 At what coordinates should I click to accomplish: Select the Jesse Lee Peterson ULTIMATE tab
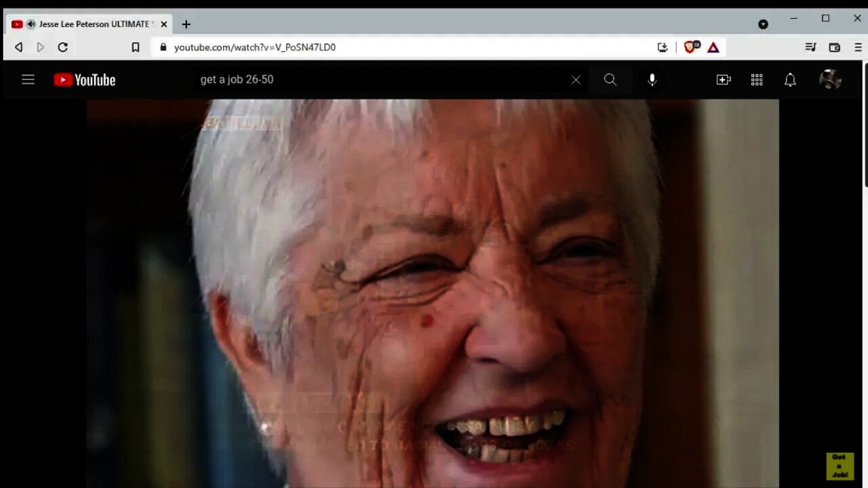pyautogui.click(x=89, y=24)
